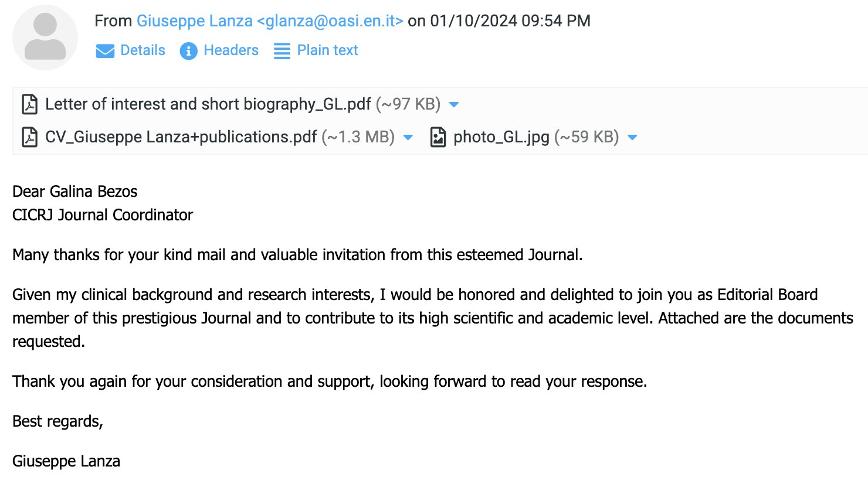The image size is (868, 504).
Task: Click the PDF icon for CV_Giuseppe Lanza
Action: pos(29,137)
